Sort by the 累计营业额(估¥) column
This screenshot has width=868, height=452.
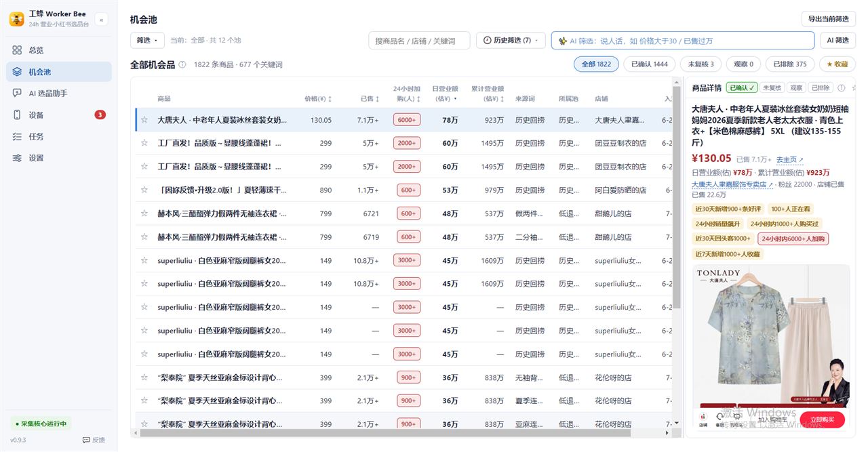tap(488, 94)
